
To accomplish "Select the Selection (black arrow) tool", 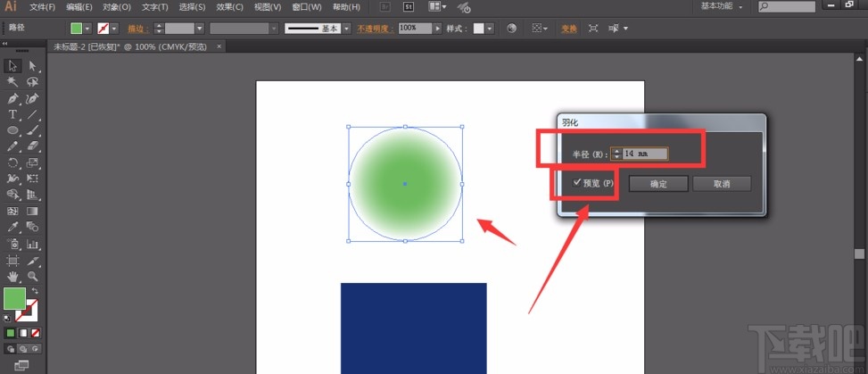I will (12, 66).
